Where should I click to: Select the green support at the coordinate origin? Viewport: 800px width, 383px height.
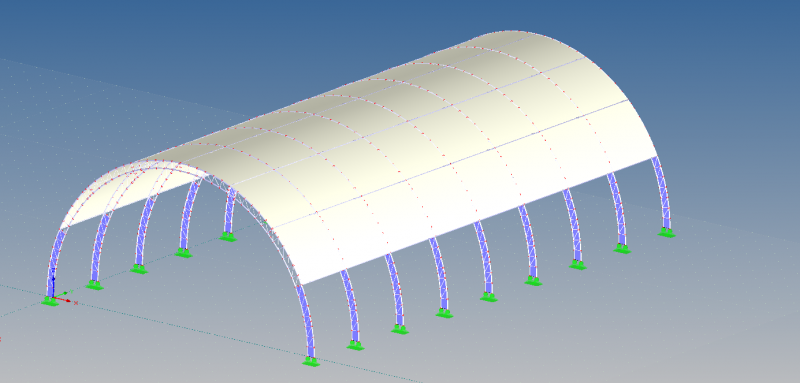[49, 301]
